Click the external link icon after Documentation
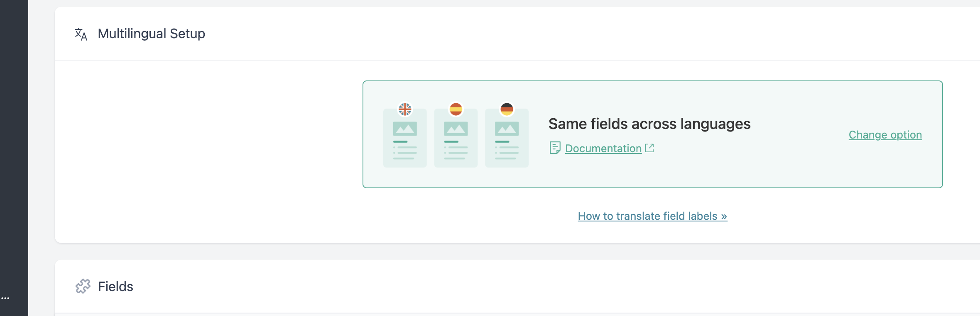 [649, 148]
